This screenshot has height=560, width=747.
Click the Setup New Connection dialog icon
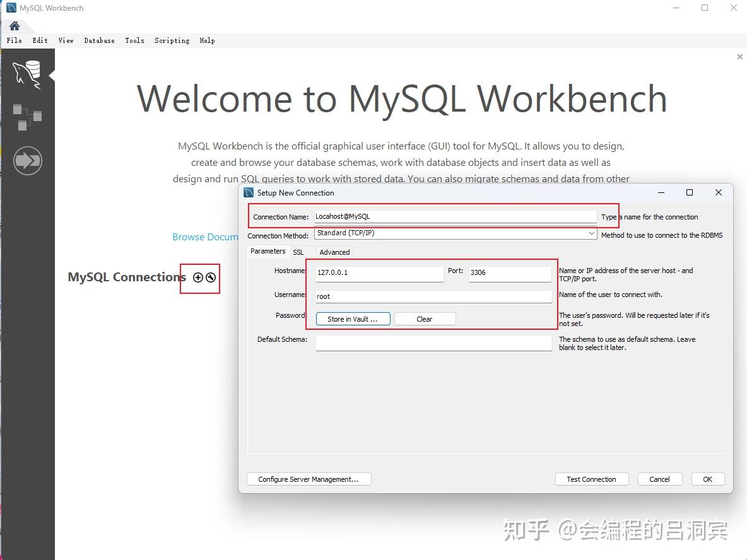pos(249,192)
